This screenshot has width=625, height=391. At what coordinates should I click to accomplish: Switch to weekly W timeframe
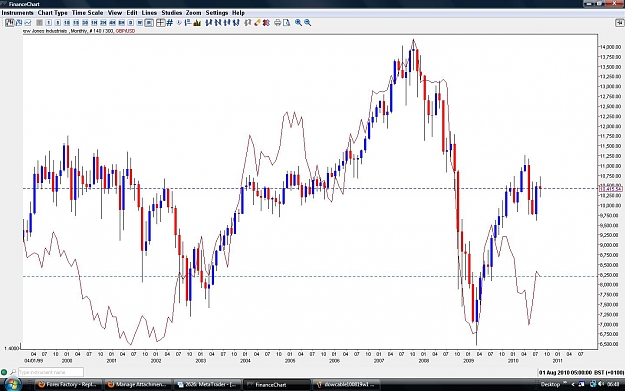[x=140, y=23]
